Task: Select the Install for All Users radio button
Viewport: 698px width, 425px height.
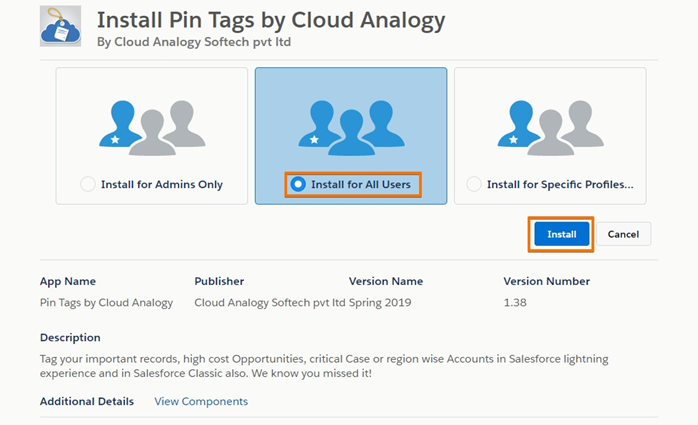Action: tap(298, 184)
